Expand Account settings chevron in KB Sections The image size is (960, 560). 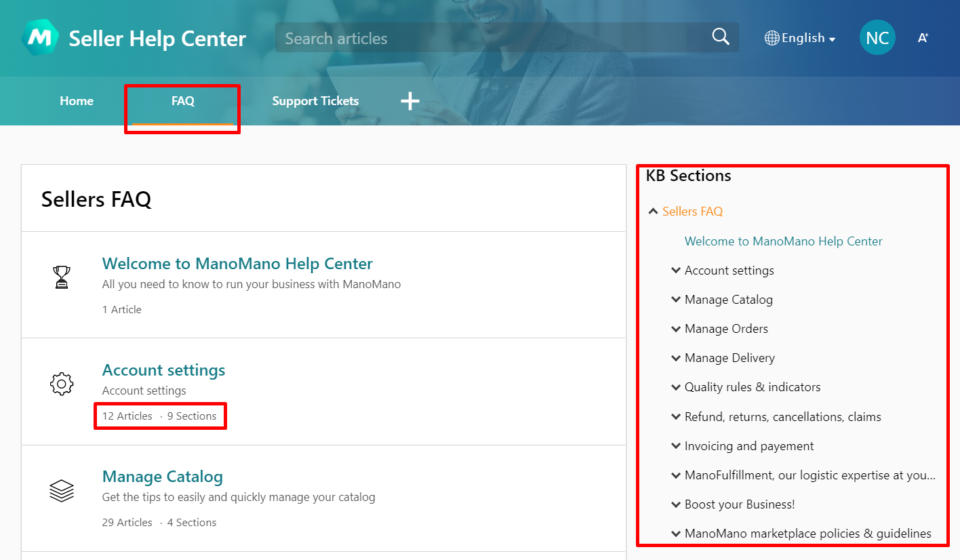[675, 271]
